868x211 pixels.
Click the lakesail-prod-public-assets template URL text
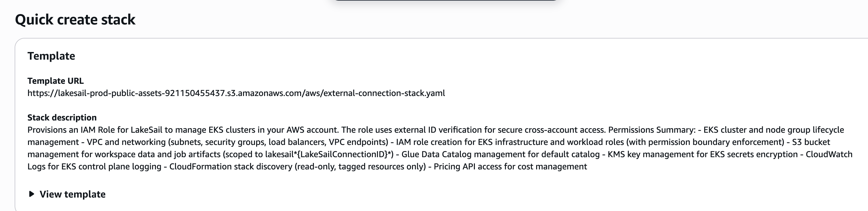[236, 93]
